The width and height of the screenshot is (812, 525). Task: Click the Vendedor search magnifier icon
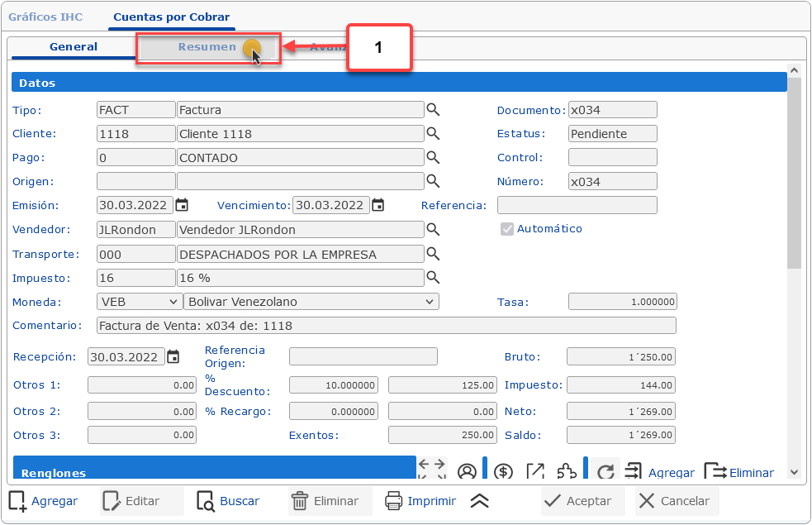click(x=433, y=230)
